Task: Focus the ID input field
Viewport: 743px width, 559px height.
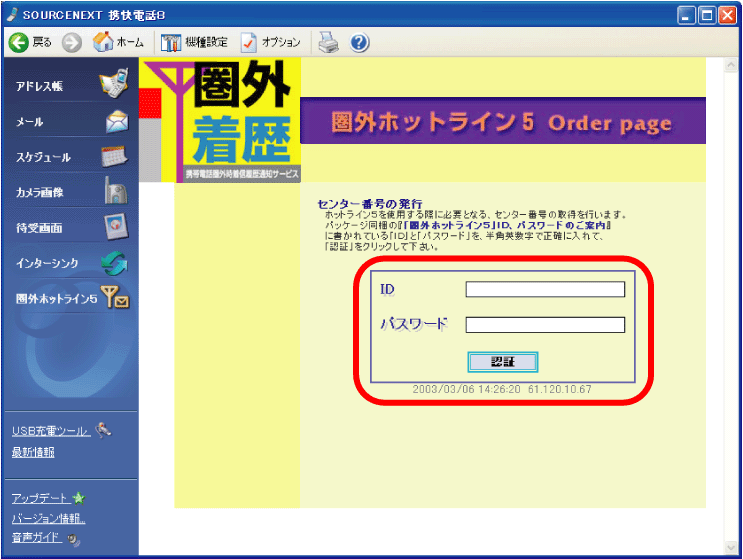Action: 545,289
